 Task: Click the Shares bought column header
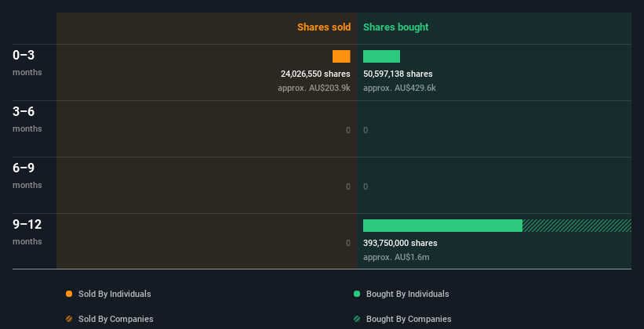tap(396, 27)
